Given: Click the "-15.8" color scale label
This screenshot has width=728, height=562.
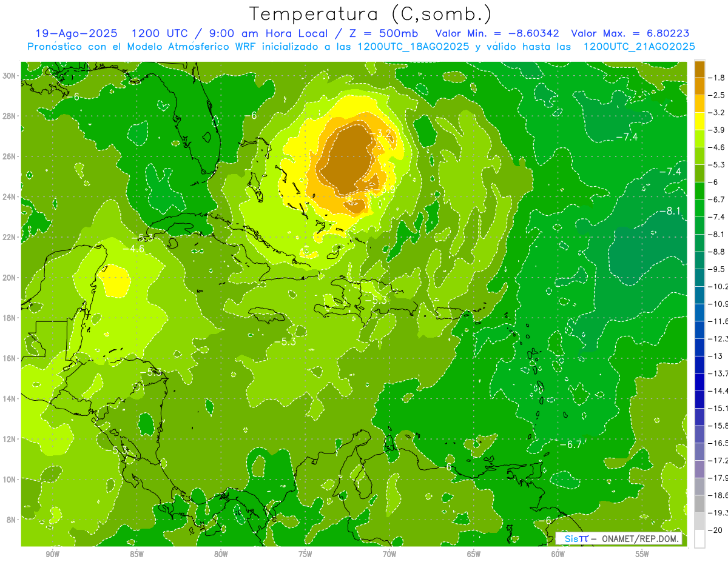Looking at the screenshot, I should 718,426.
